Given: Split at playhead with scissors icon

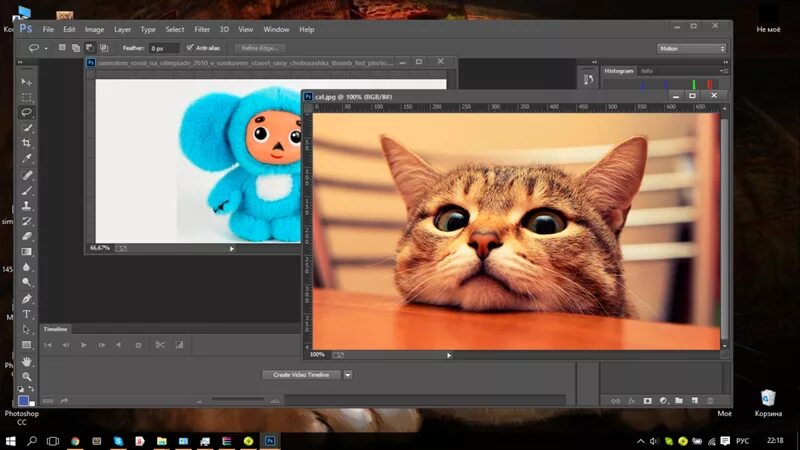Looking at the screenshot, I should point(160,345).
